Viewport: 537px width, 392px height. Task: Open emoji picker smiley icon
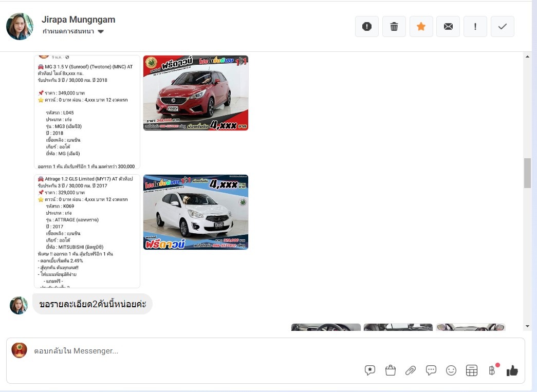(451, 370)
